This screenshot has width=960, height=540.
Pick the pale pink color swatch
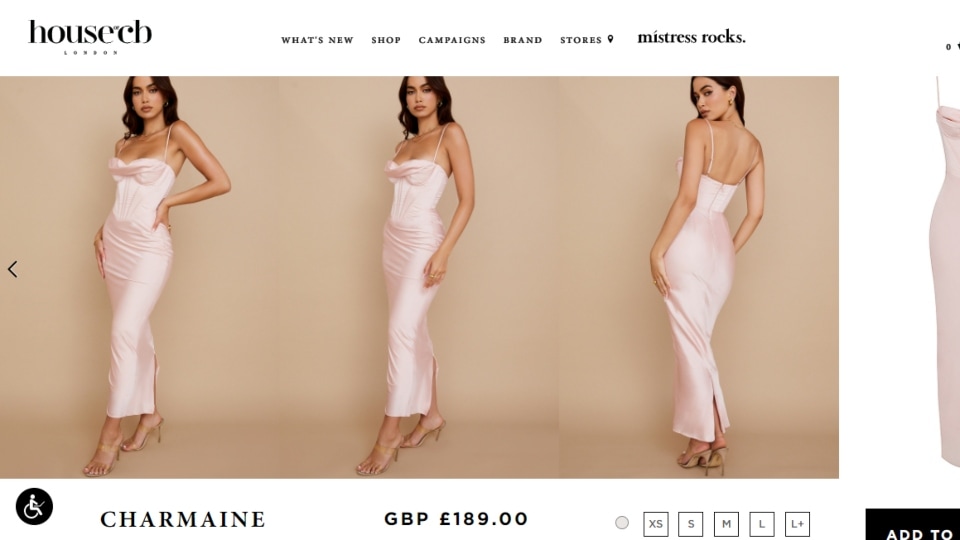622,523
